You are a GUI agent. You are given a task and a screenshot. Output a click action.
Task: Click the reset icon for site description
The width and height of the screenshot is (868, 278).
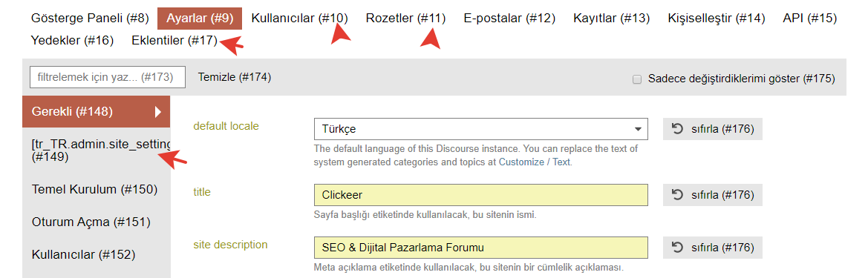pyautogui.click(x=677, y=247)
